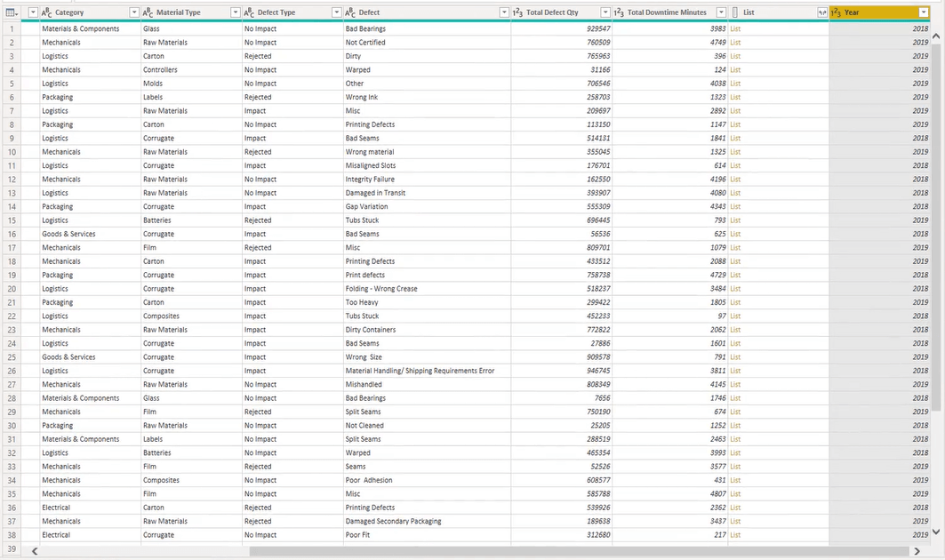Select the 'Integrity Failure' defect cell
This screenshot has width=945, height=560.
(428, 179)
